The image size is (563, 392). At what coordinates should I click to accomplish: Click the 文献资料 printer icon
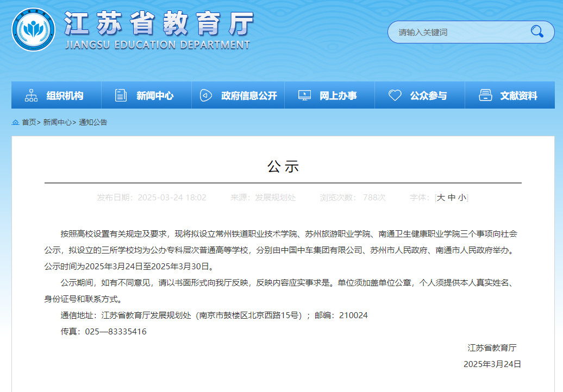(x=485, y=96)
